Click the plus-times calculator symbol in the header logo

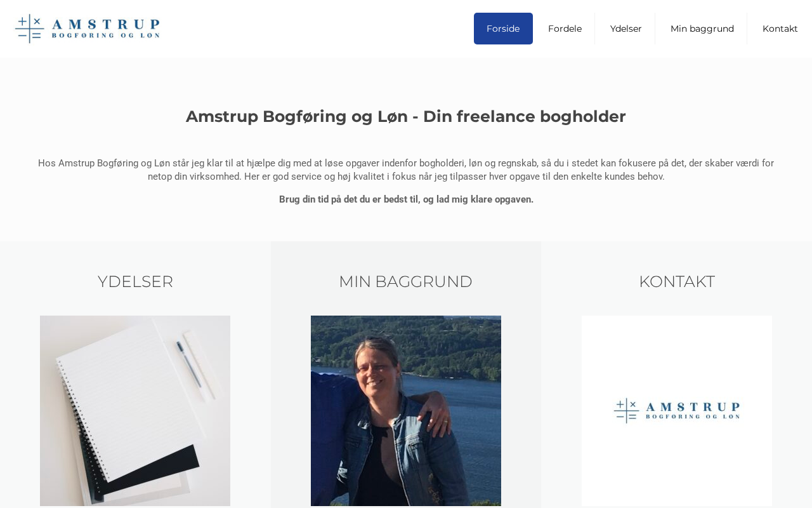(30, 29)
